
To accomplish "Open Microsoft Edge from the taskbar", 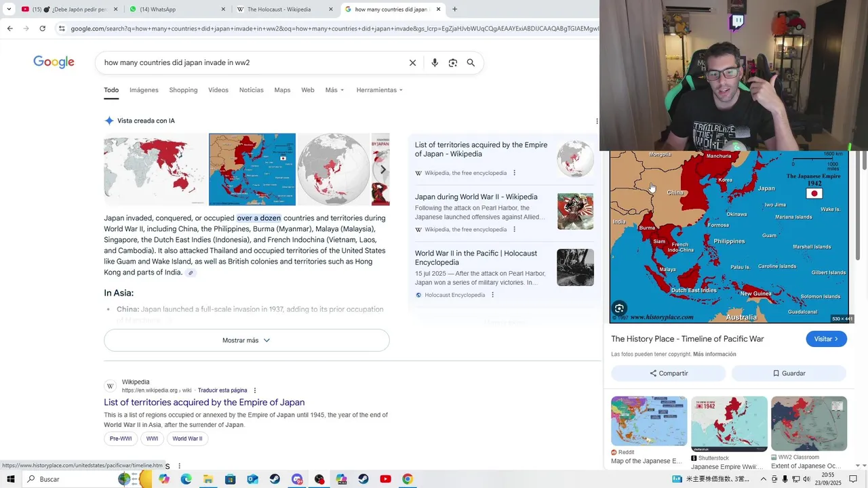I will [186, 479].
